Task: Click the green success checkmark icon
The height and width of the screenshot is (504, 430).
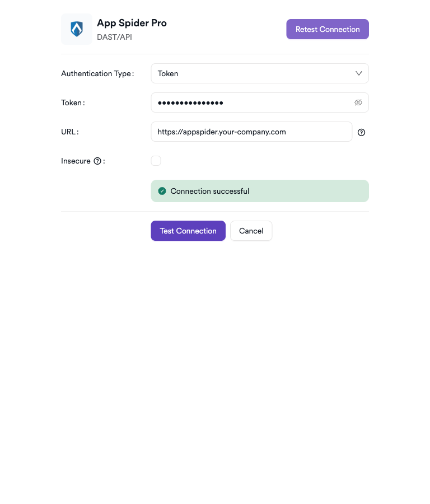Action: click(162, 191)
